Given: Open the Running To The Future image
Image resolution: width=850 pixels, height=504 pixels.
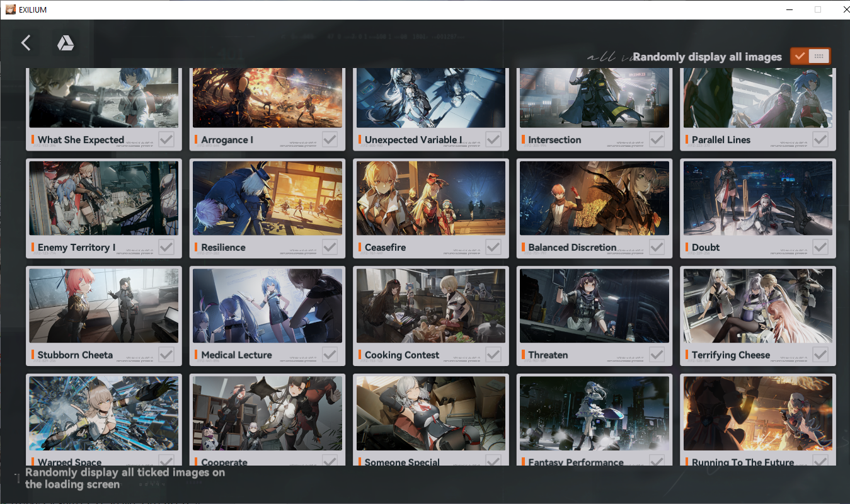Looking at the screenshot, I should 758,414.
